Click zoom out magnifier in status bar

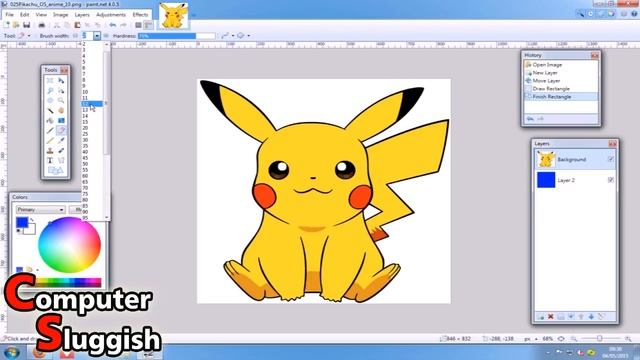[573, 339]
